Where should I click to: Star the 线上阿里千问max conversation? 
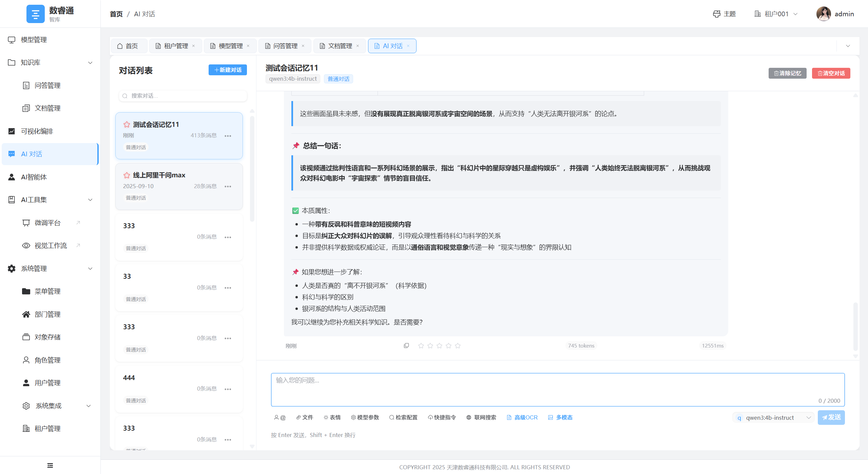pyautogui.click(x=126, y=175)
